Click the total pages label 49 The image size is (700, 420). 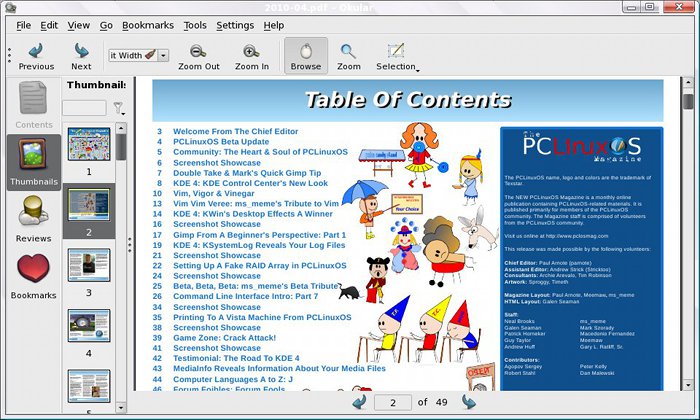click(x=442, y=402)
